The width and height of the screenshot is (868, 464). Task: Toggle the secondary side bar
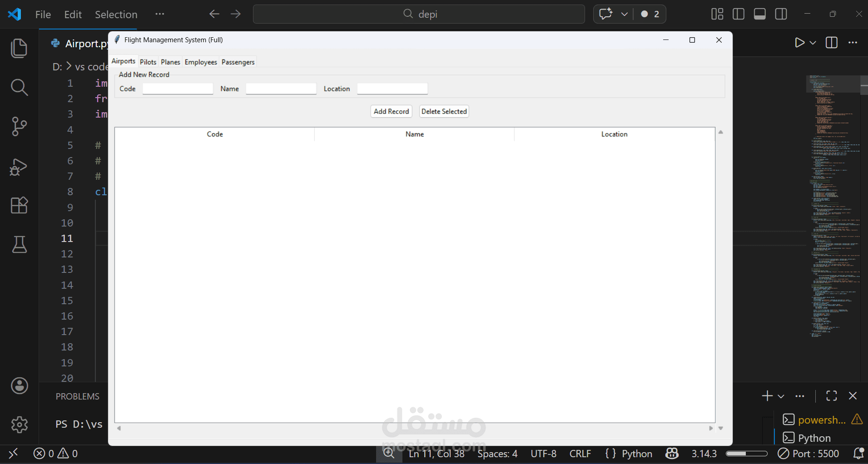pos(781,14)
